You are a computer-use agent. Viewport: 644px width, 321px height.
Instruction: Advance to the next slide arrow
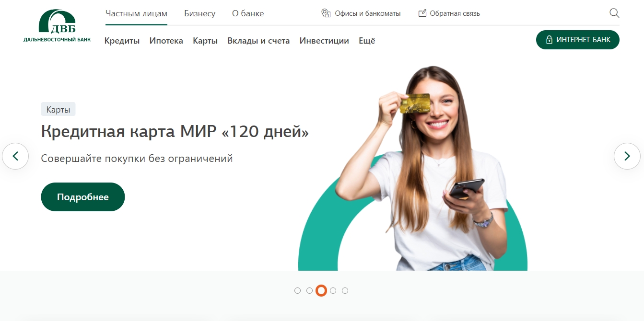pos(627,156)
